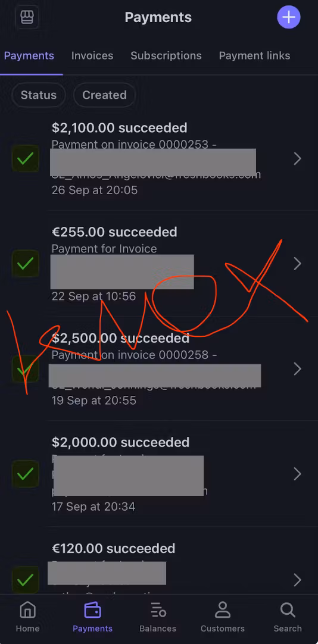Tap the purple plus create button
This screenshot has height=644, width=318.
pos(289,17)
